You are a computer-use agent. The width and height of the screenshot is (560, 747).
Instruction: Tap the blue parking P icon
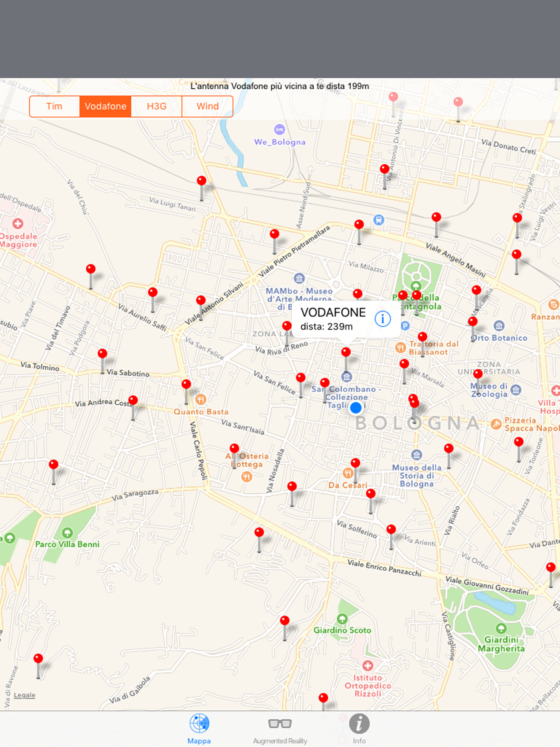tap(405, 326)
